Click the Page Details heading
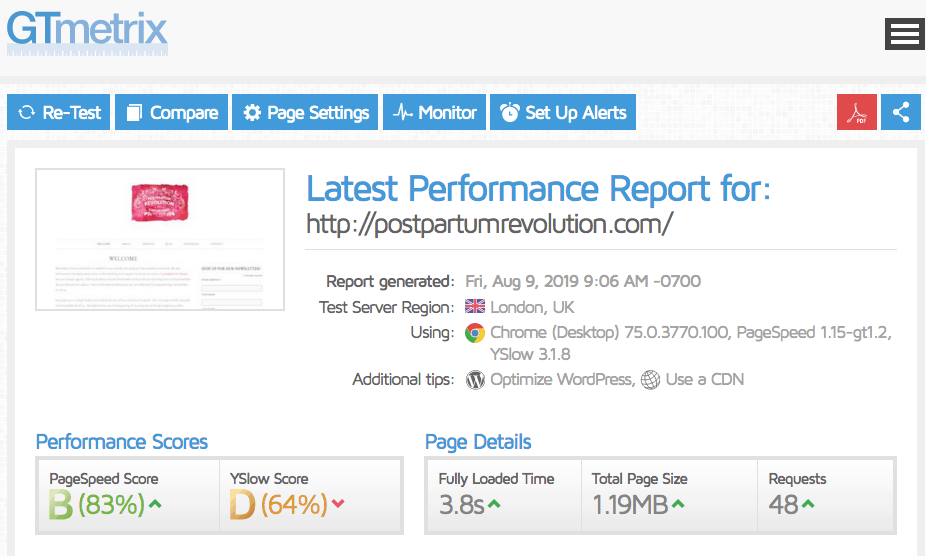This screenshot has height=556, width=926. 478,442
